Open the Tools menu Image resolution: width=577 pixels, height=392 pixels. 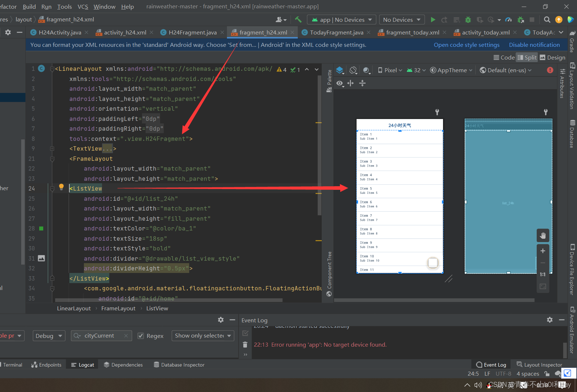(64, 7)
